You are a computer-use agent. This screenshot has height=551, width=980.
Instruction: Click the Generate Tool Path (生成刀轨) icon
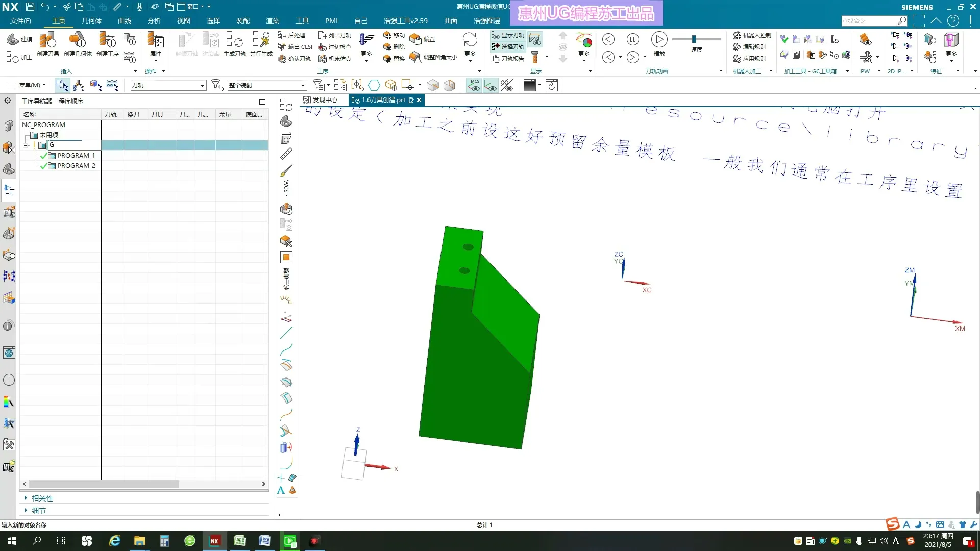tap(234, 41)
